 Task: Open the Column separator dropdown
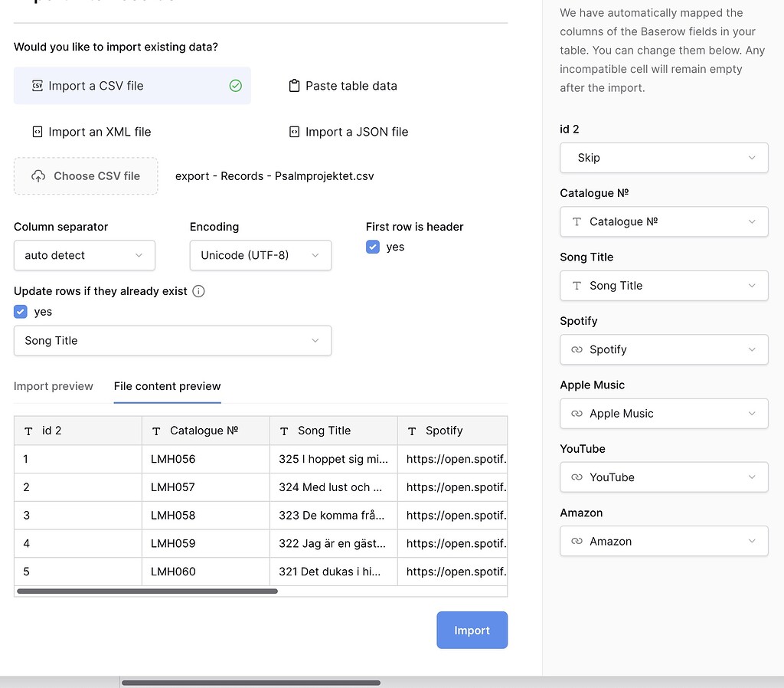pos(84,256)
